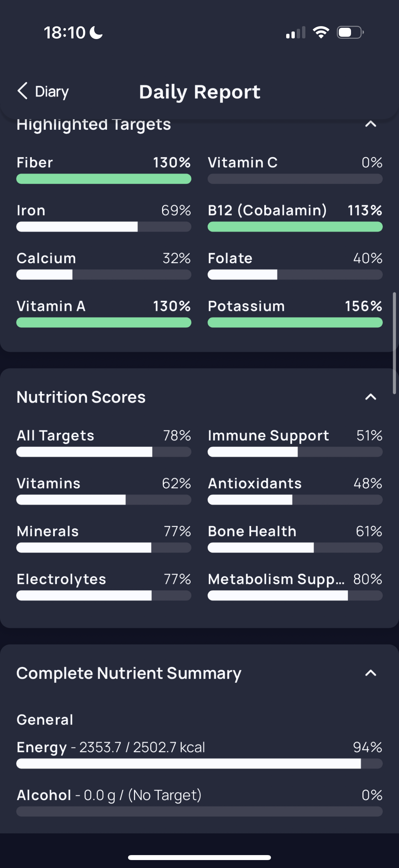The width and height of the screenshot is (399, 868).
Task: Tap the vertical scrollbar indicator
Action: [x=394, y=343]
